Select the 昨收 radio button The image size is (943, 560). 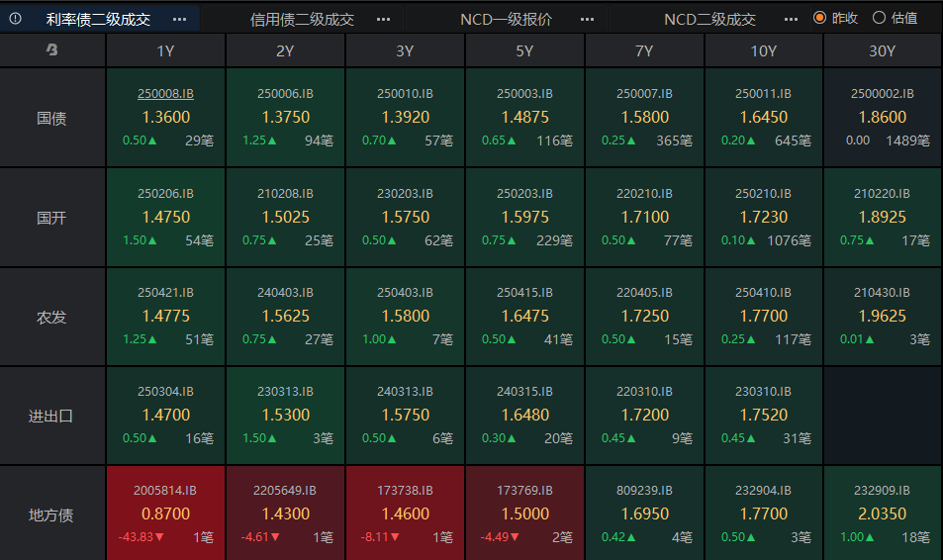point(819,18)
